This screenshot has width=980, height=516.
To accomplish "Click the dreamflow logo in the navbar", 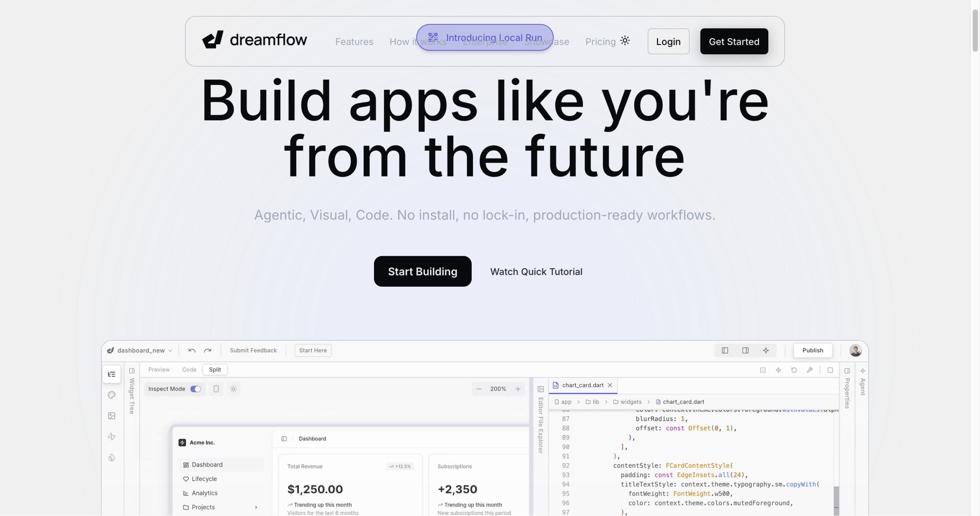I will click(255, 40).
